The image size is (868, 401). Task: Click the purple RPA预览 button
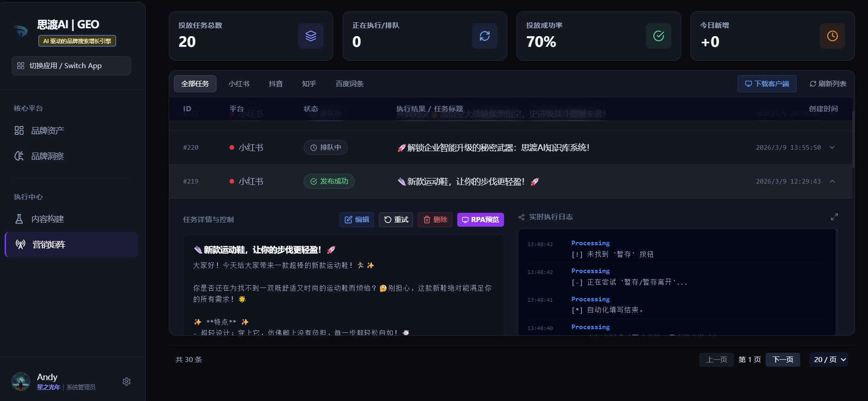(x=480, y=220)
